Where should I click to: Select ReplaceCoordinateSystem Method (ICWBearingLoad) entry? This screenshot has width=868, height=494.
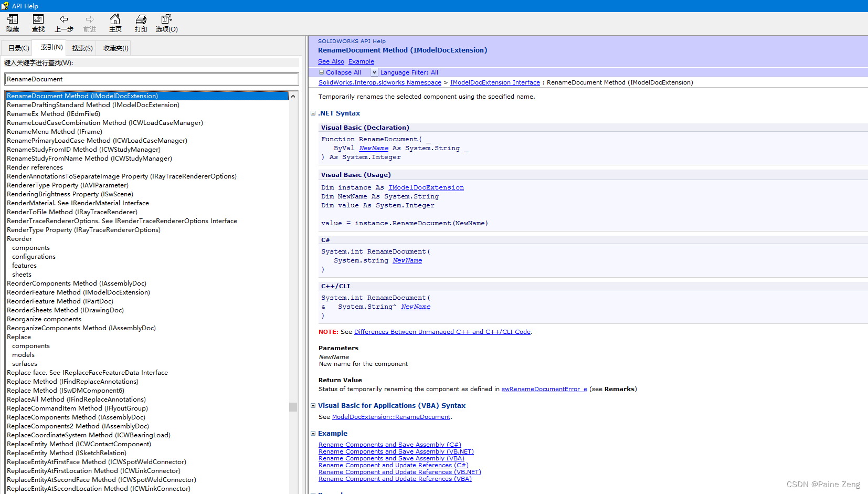[x=89, y=435]
